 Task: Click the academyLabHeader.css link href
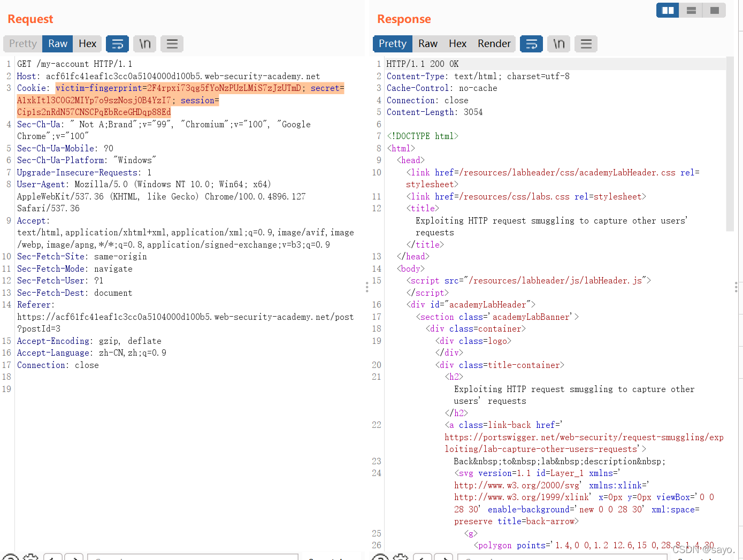click(567, 173)
